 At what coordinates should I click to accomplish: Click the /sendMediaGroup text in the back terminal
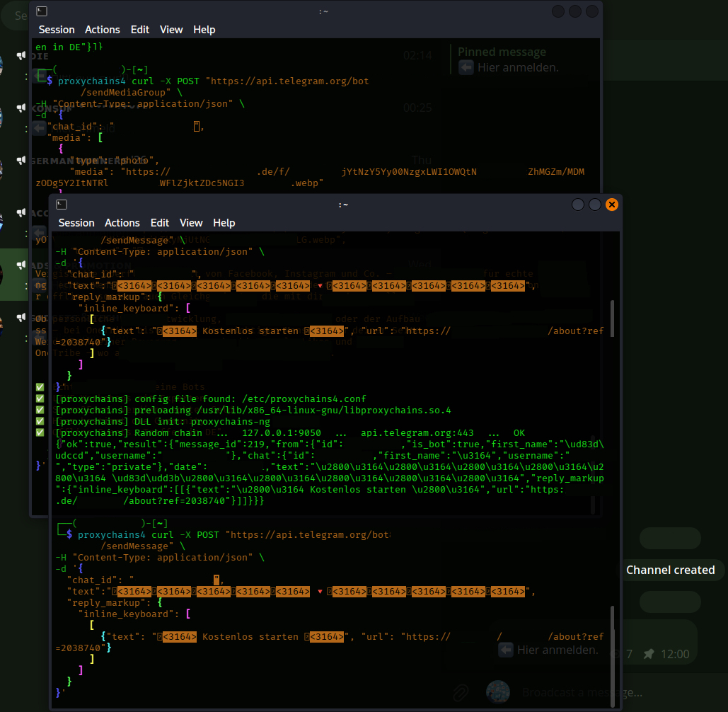pos(125,93)
